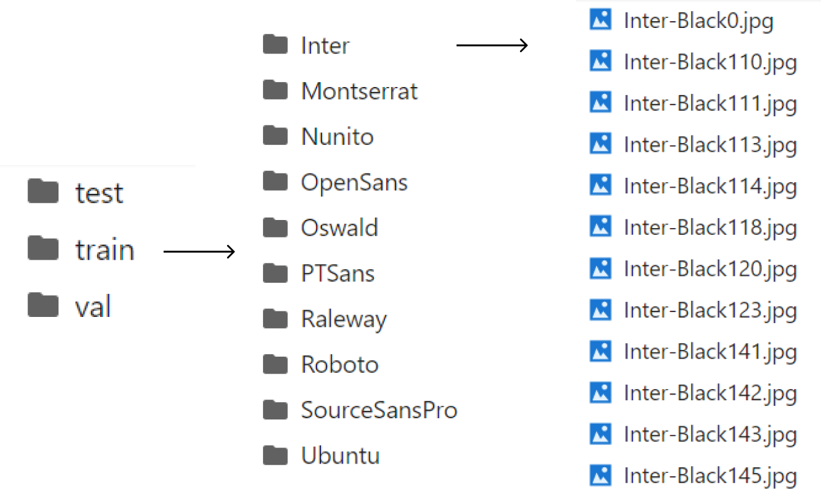Screen dimensions: 821x504
Task: Select the Raleway folder
Action: 343,319
